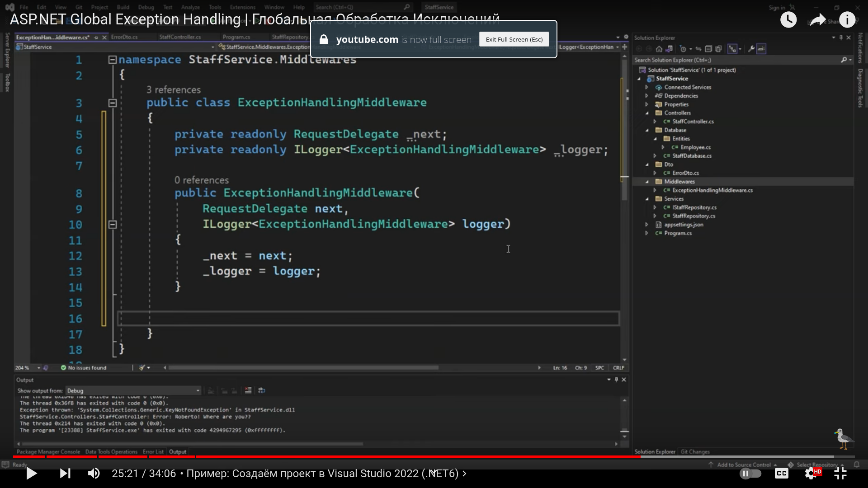Select Program.cs in Solution Explorer
The image size is (868, 488).
pyautogui.click(x=678, y=233)
